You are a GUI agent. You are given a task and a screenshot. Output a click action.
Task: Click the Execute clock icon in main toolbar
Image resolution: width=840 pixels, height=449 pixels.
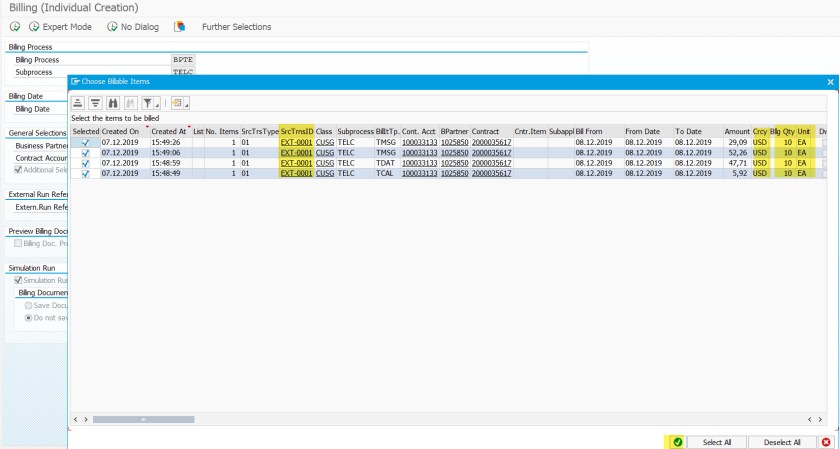[x=15, y=27]
